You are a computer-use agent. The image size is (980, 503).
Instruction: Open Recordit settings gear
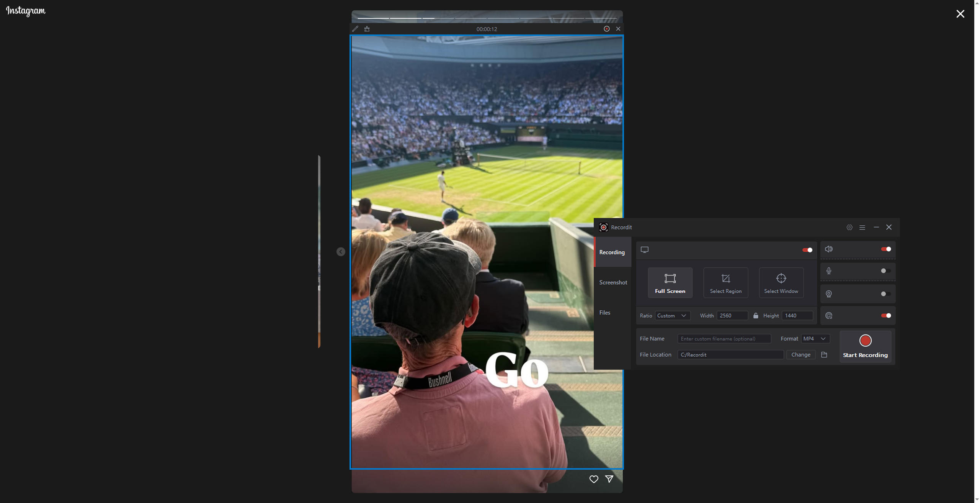pos(849,227)
